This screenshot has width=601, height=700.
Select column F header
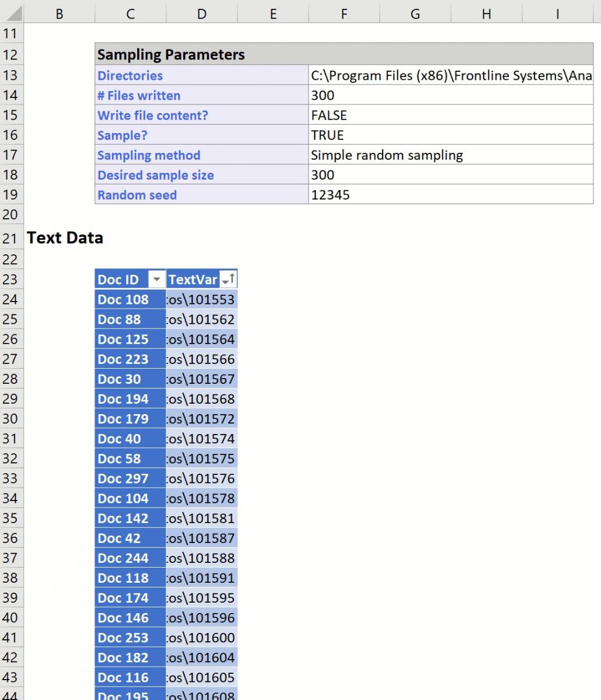344,13
